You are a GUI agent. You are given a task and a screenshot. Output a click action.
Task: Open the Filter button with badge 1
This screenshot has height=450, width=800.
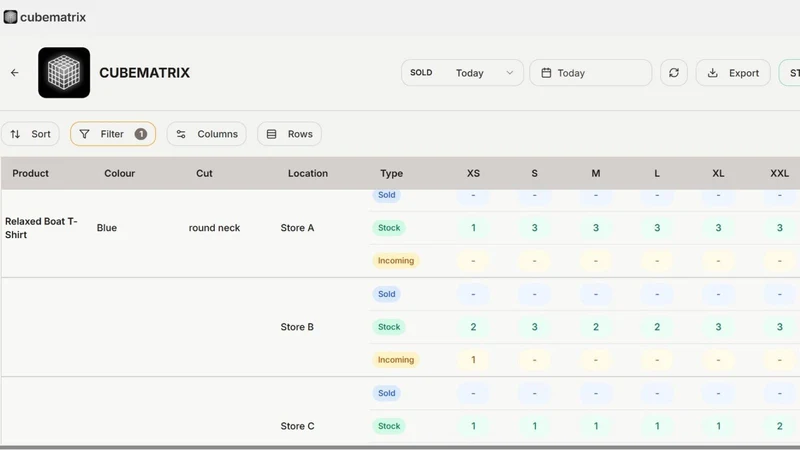tap(113, 134)
